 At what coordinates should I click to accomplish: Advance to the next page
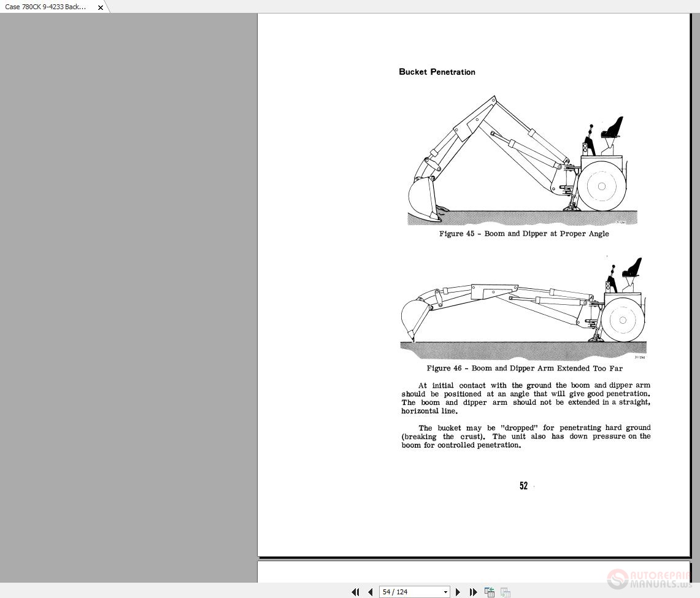(x=458, y=592)
